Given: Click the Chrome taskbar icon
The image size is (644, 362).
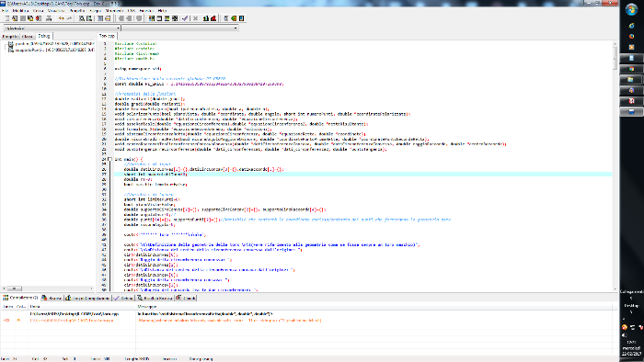Looking at the screenshot, I should [632, 69].
